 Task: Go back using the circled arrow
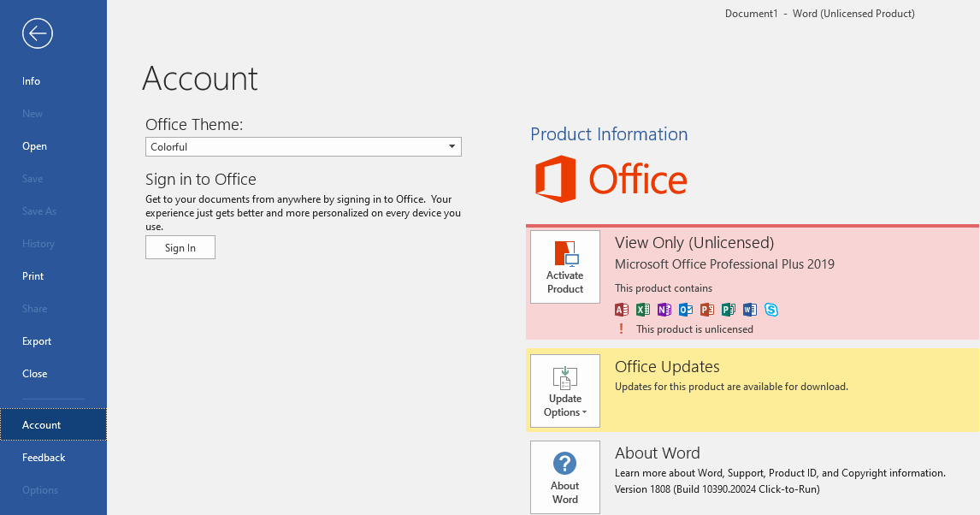point(38,33)
